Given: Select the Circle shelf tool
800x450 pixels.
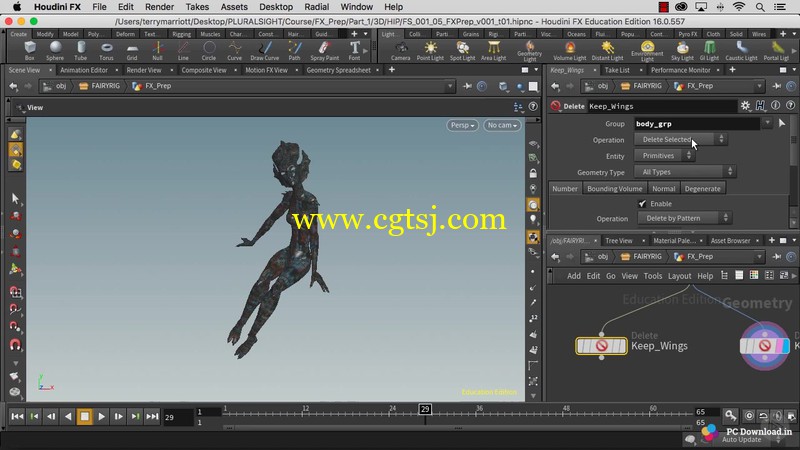Looking at the screenshot, I should [209, 51].
